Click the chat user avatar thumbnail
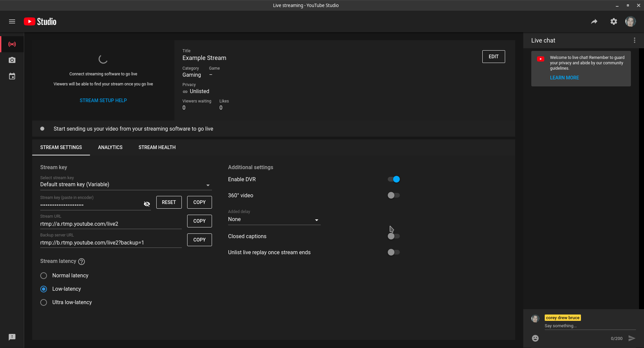Screen dimensions: 644x348 pos(535,319)
